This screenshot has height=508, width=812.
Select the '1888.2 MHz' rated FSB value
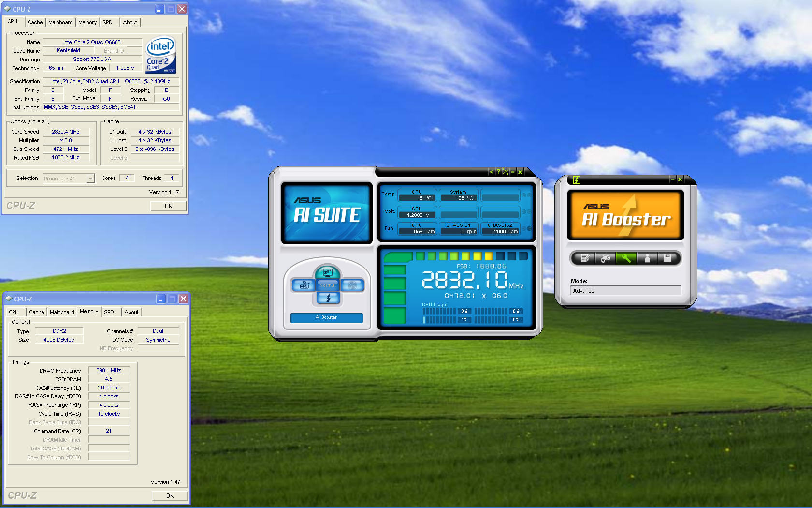(x=66, y=157)
